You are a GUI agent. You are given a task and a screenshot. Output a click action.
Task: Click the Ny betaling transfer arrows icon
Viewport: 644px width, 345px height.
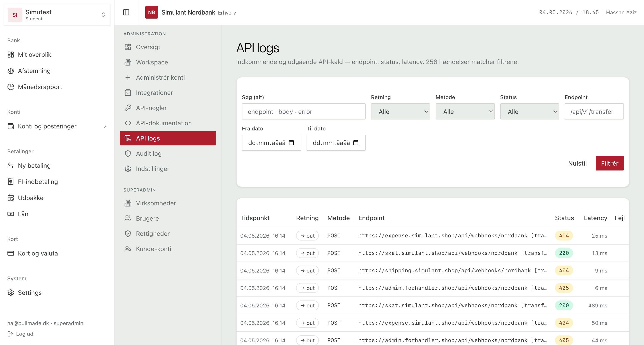click(11, 166)
